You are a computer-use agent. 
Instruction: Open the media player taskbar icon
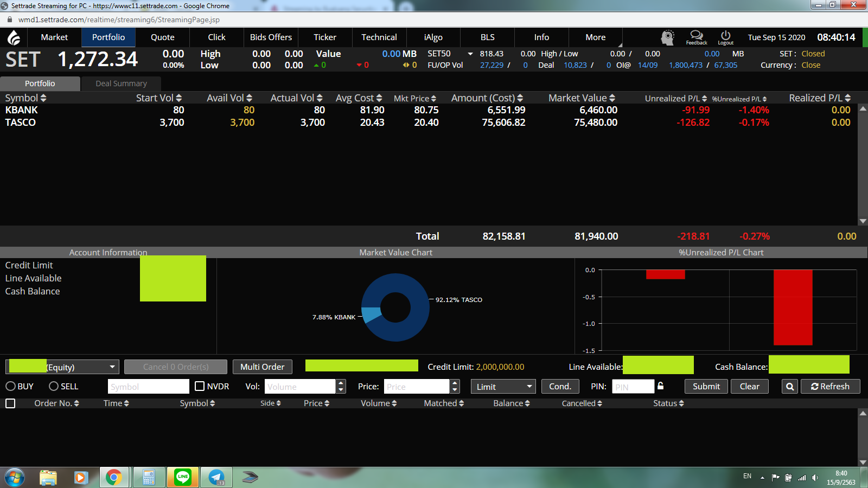[x=81, y=478]
